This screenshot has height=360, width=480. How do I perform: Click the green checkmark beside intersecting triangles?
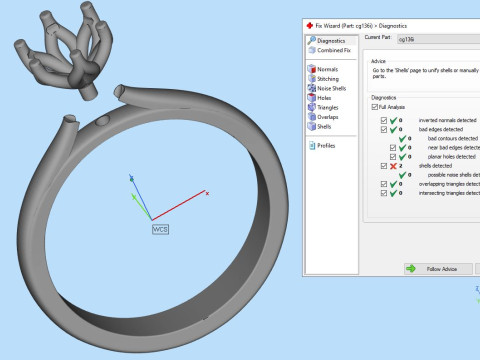tap(393, 193)
